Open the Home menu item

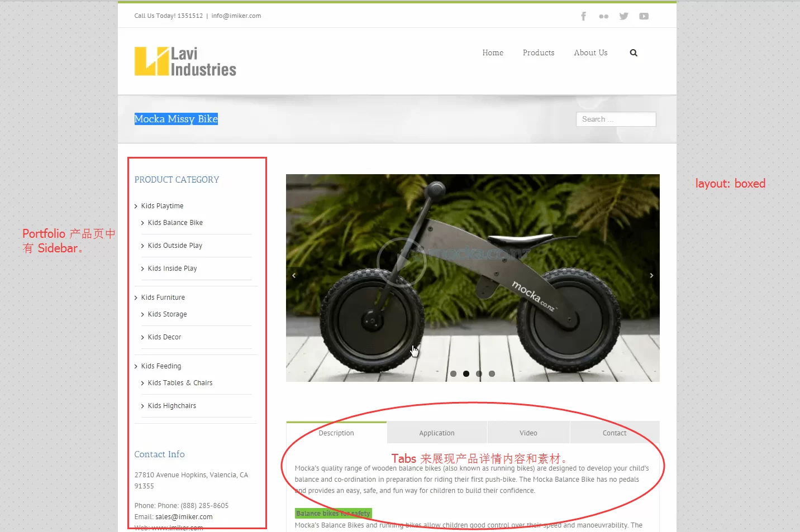pos(493,52)
